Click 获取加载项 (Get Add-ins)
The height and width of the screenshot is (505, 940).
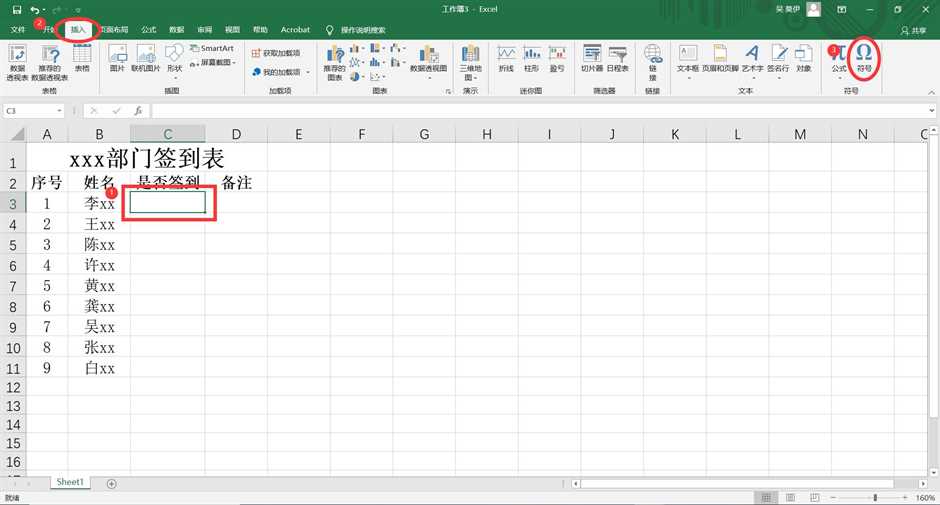(276, 53)
